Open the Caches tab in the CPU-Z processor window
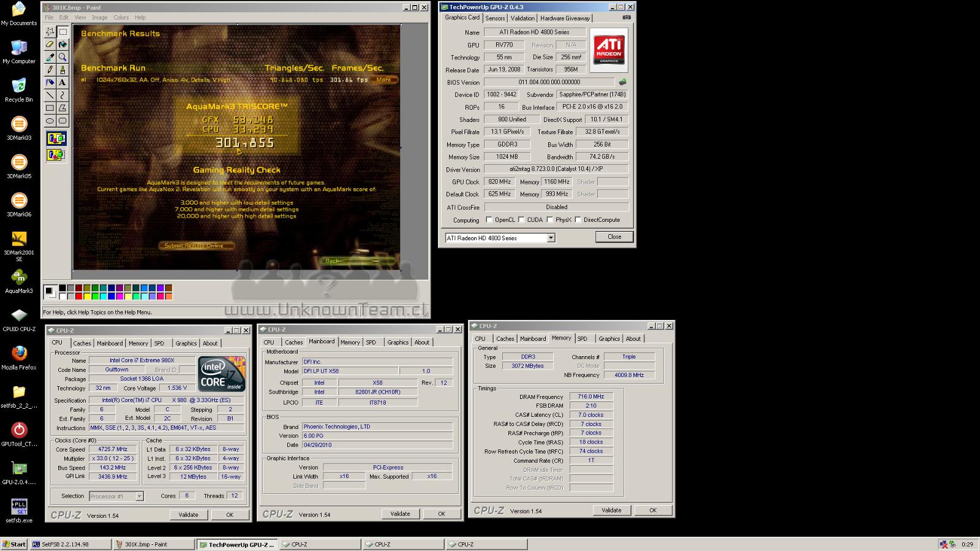Screen dimensions: 980x551 pyautogui.click(x=82, y=343)
